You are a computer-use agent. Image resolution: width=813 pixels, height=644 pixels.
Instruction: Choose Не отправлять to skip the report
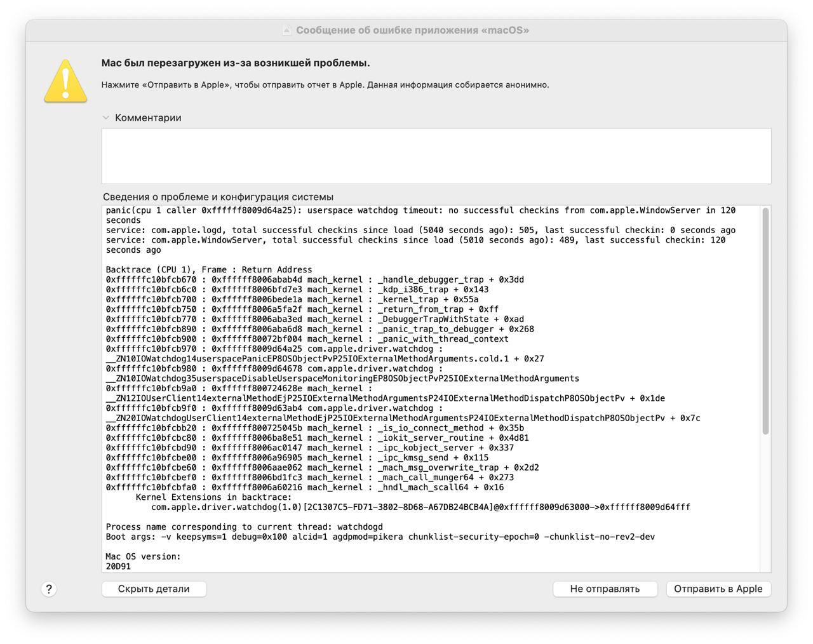point(605,589)
